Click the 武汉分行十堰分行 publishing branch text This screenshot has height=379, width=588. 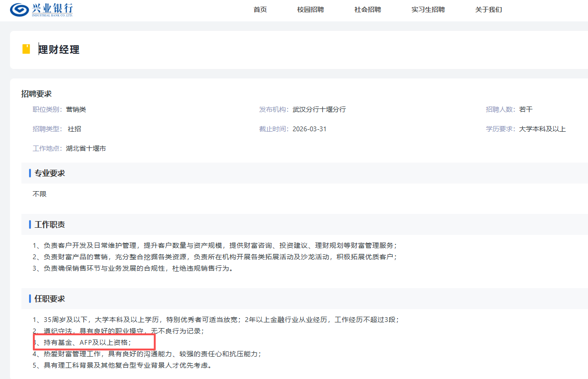pos(319,109)
